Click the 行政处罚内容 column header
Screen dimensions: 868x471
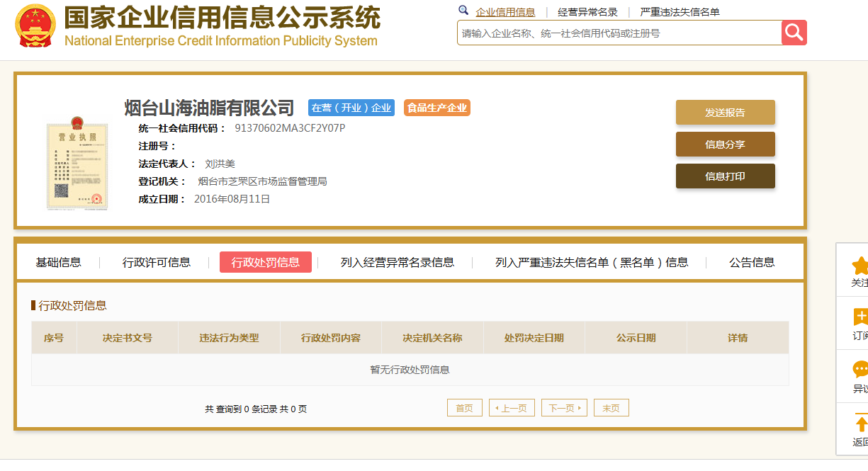coord(331,338)
